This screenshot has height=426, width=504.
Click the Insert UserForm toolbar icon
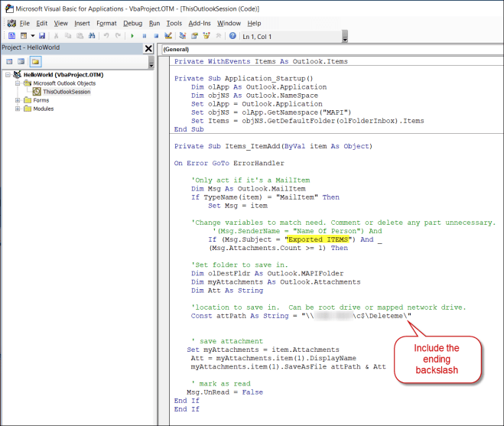[x=24, y=36]
